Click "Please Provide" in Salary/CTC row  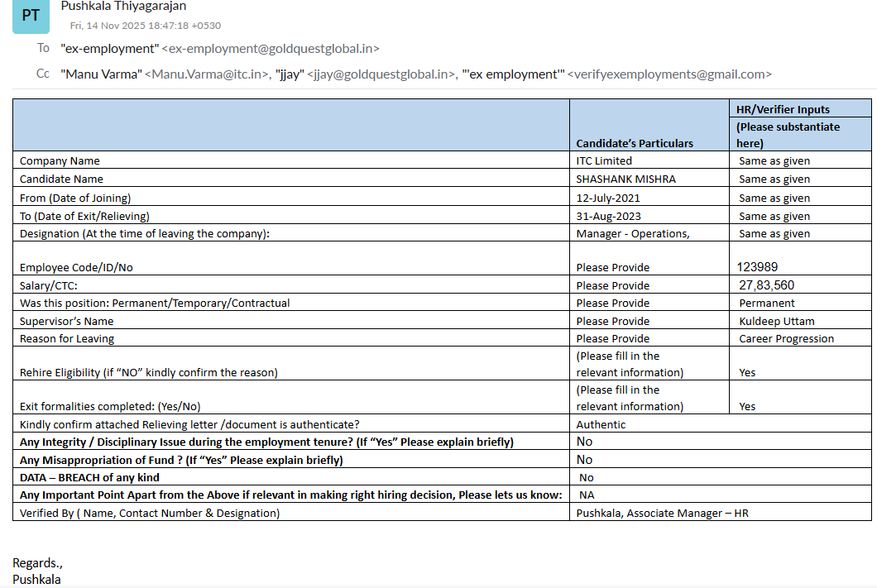coord(613,285)
